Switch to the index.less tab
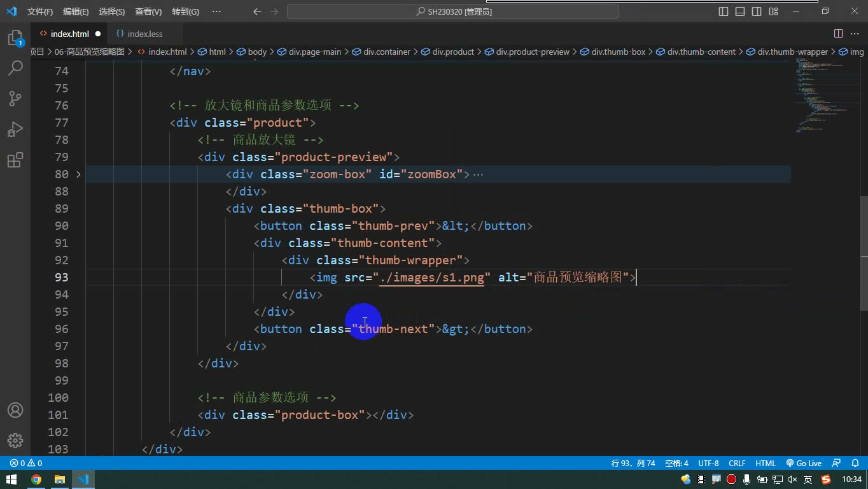The image size is (868, 489). pos(144,34)
